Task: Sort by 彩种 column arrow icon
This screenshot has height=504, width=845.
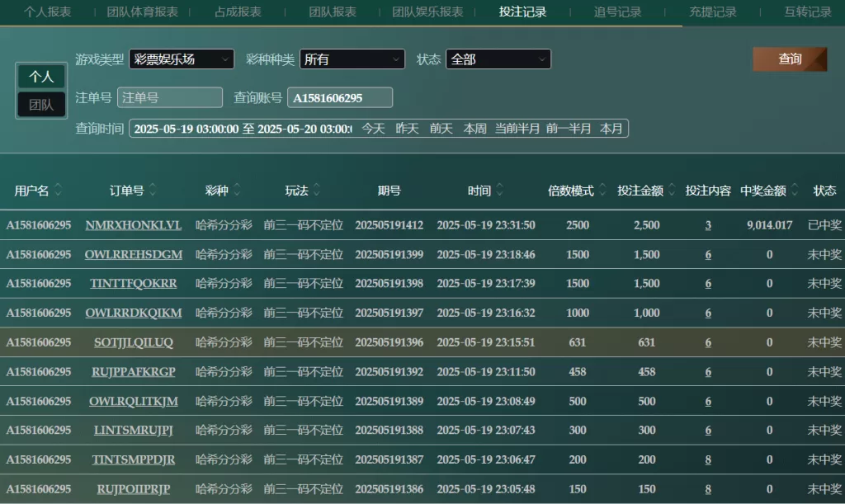Action: pyautogui.click(x=238, y=191)
